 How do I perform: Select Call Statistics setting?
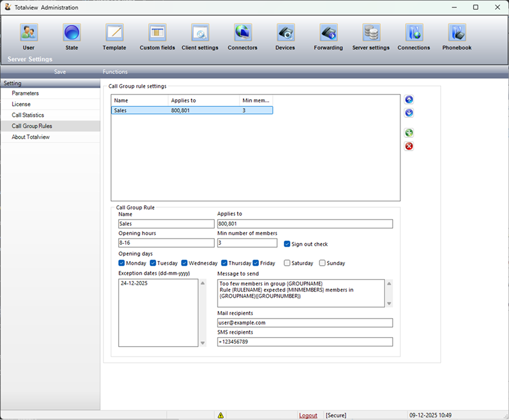pos(50,115)
